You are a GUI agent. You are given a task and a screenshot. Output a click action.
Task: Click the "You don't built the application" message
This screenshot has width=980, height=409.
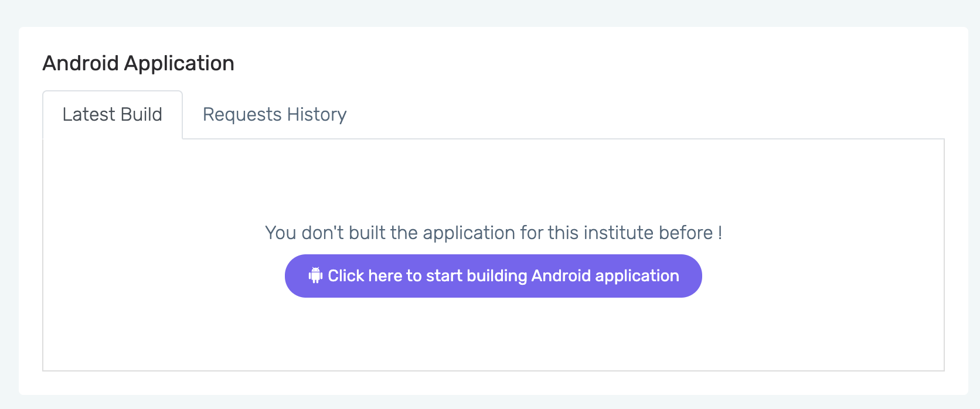pyautogui.click(x=493, y=233)
